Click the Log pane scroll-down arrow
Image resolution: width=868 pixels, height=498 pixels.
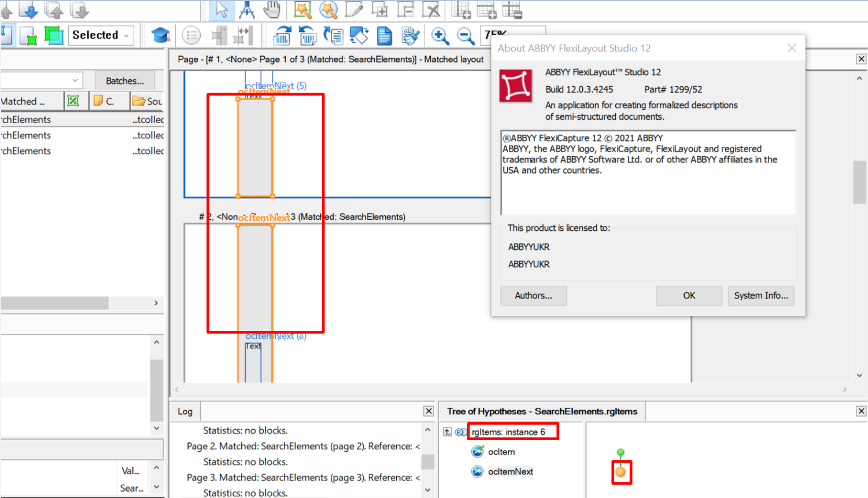pos(427,490)
